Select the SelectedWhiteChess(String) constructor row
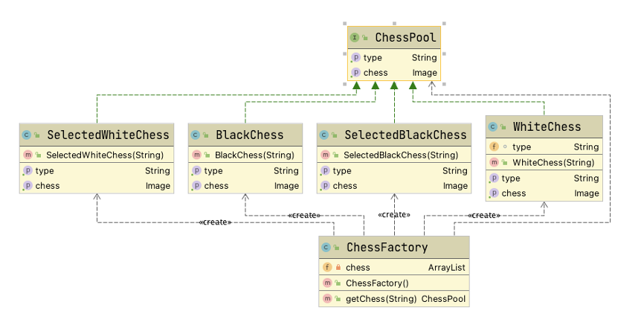 pyautogui.click(x=97, y=155)
